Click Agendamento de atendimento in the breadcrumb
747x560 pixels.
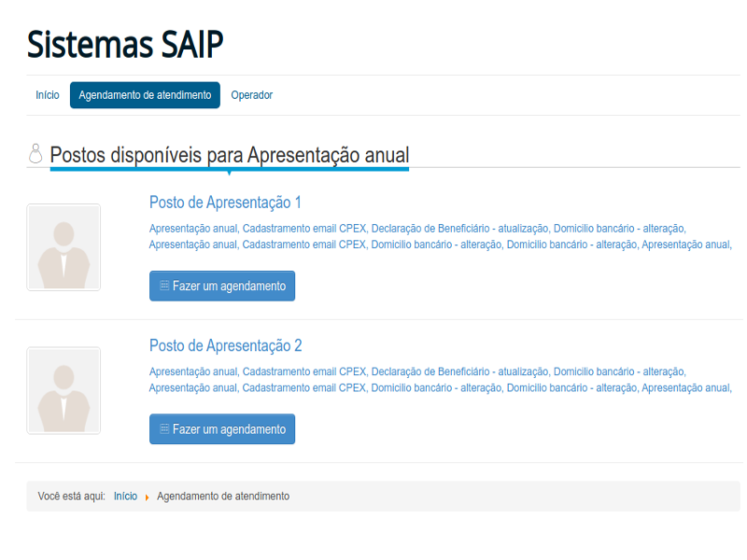pyautogui.click(x=223, y=497)
